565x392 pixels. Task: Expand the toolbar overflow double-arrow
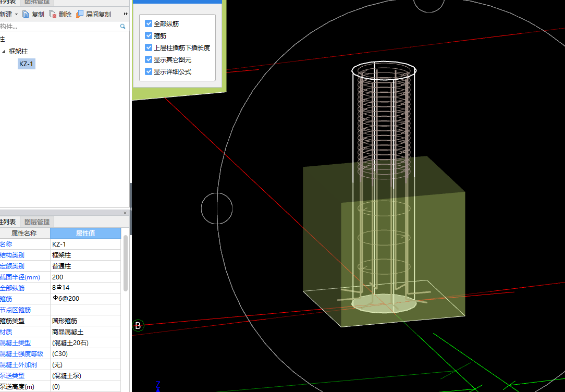coord(126,14)
